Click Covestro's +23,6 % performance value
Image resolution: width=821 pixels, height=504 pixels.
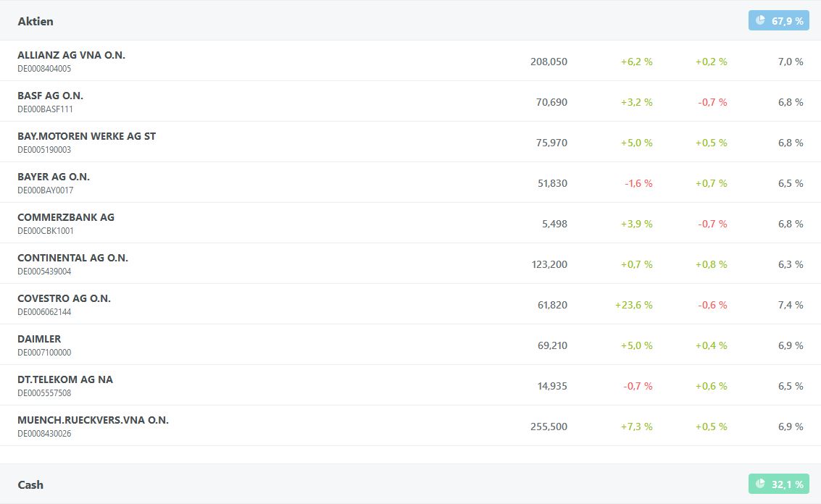pyautogui.click(x=633, y=305)
